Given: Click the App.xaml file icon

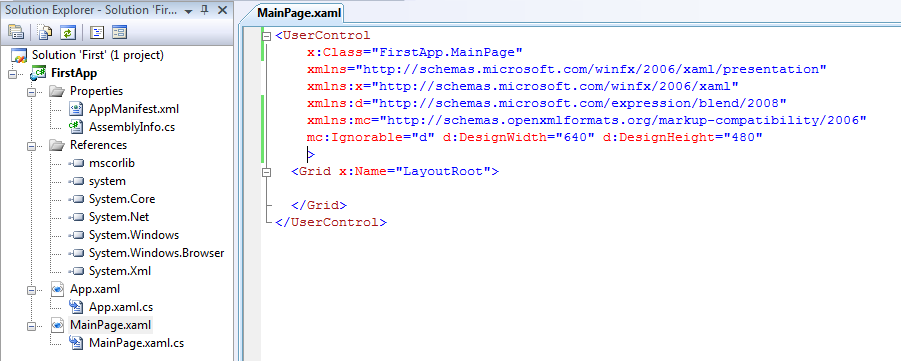Looking at the screenshot, I should (x=57, y=289).
